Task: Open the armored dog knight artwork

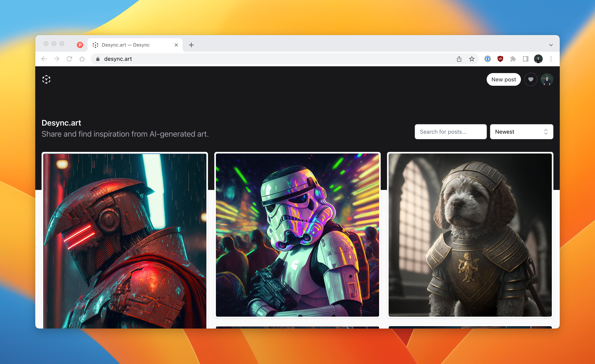Action: point(470,235)
